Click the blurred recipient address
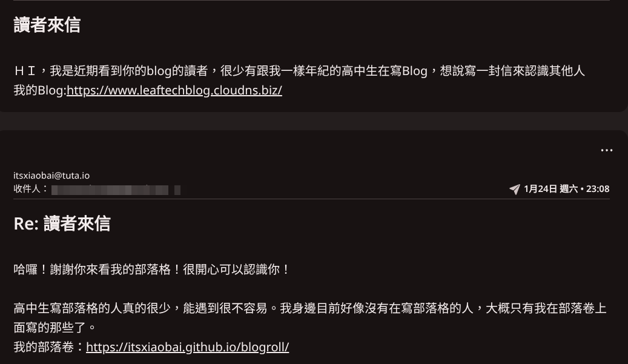 110,190
